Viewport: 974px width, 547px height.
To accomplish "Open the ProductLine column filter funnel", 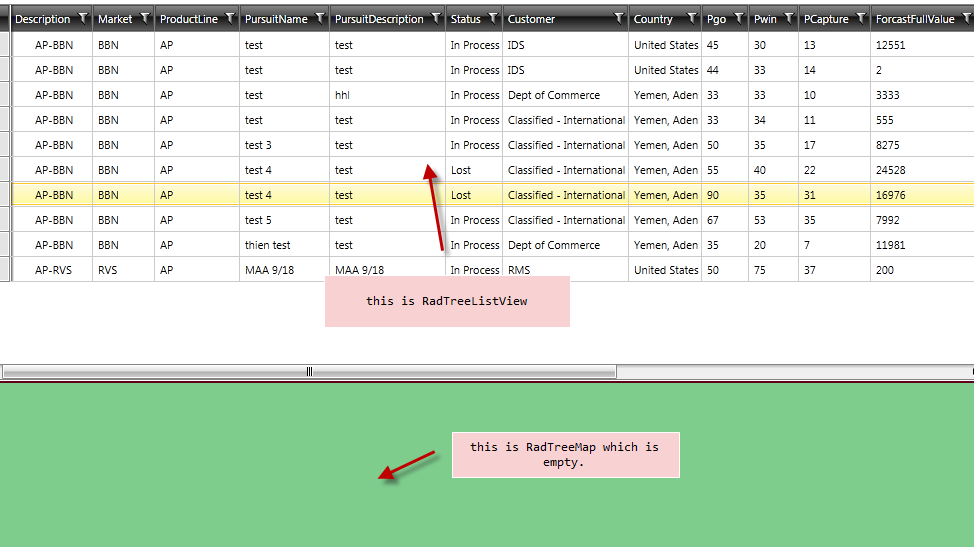I will pos(230,19).
